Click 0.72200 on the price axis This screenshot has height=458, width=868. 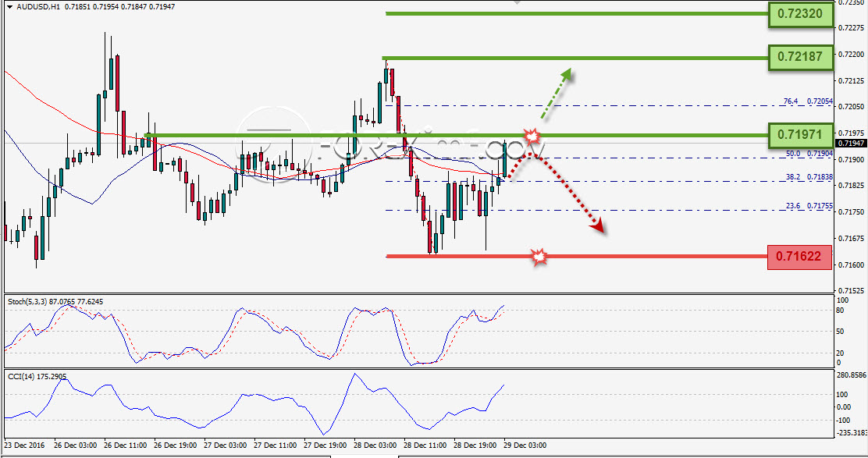click(x=852, y=54)
